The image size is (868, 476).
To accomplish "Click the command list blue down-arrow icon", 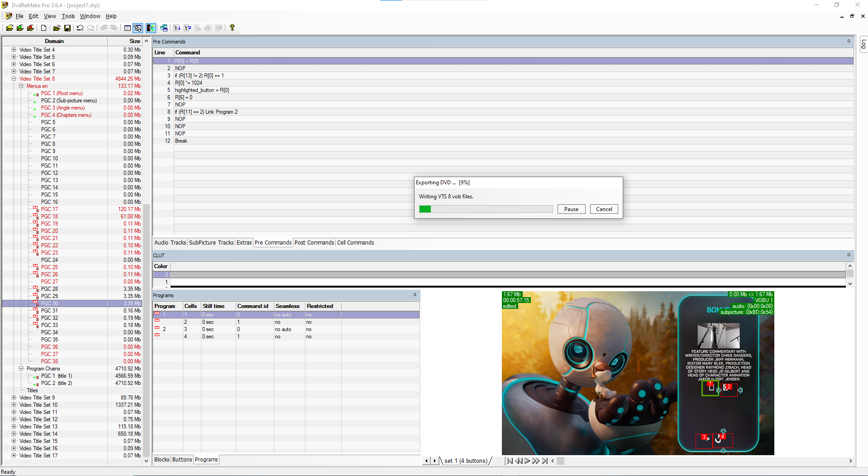I will coord(177,28).
